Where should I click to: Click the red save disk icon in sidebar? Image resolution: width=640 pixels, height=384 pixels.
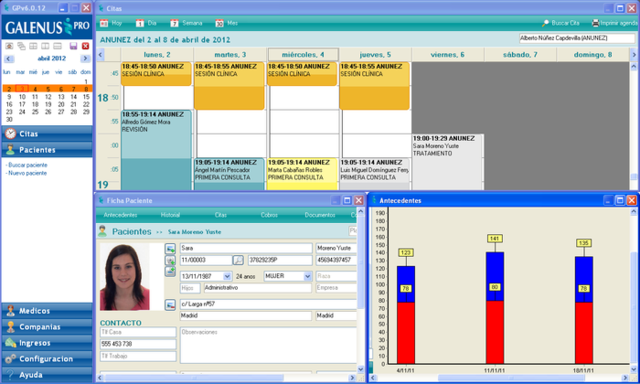click(73, 46)
